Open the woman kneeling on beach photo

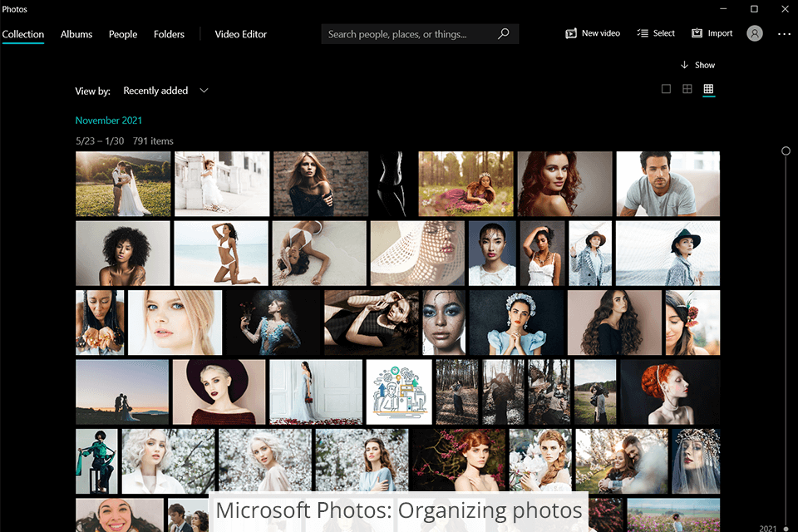221,253
